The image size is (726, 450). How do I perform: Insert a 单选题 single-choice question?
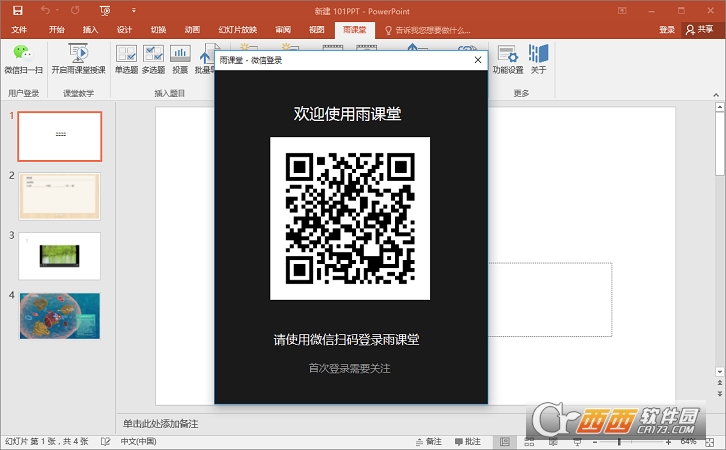126,59
